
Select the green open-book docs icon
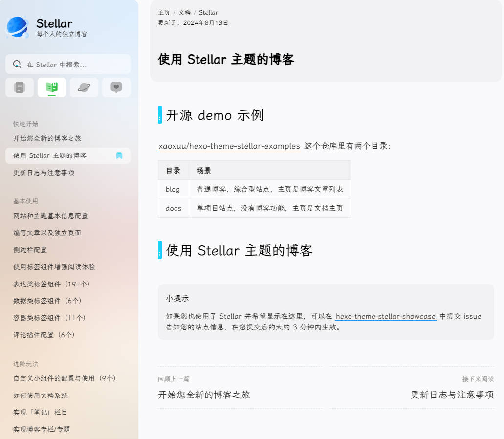(x=51, y=87)
